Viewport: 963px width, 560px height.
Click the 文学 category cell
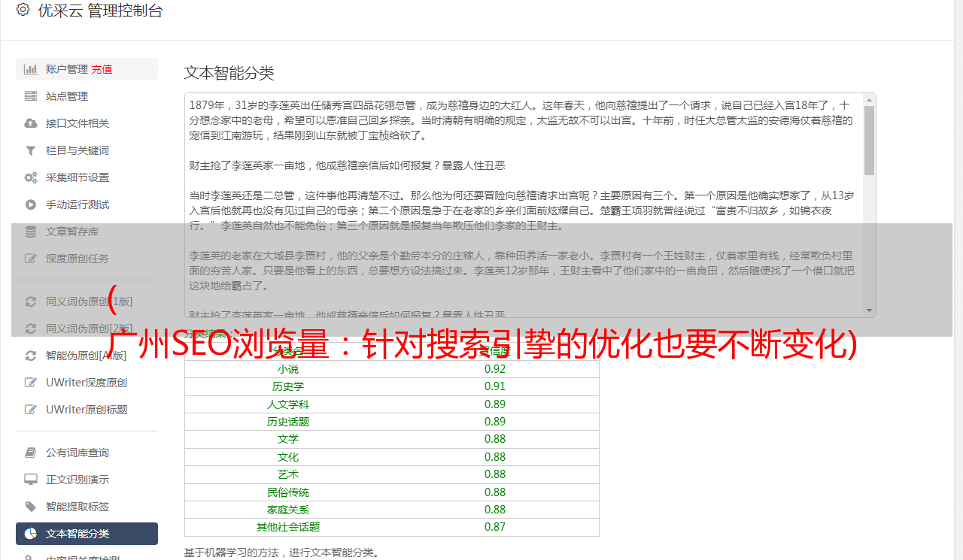pos(288,439)
